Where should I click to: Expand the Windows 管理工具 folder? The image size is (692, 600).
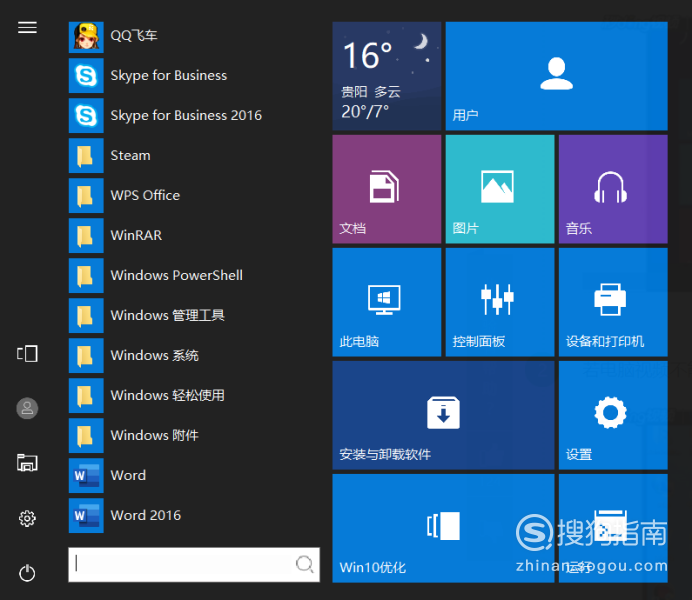pos(86,315)
